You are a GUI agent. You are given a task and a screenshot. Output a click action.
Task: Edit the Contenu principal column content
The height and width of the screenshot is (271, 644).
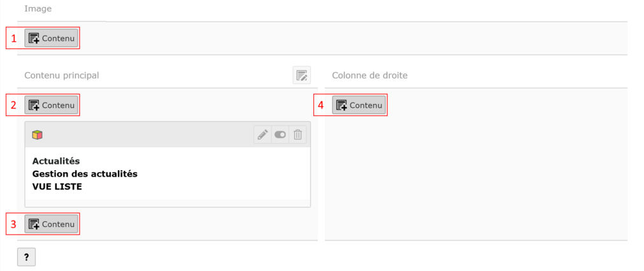(301, 75)
